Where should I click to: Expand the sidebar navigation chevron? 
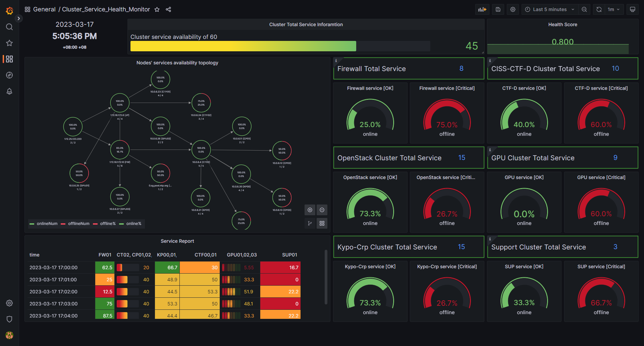[x=19, y=18]
